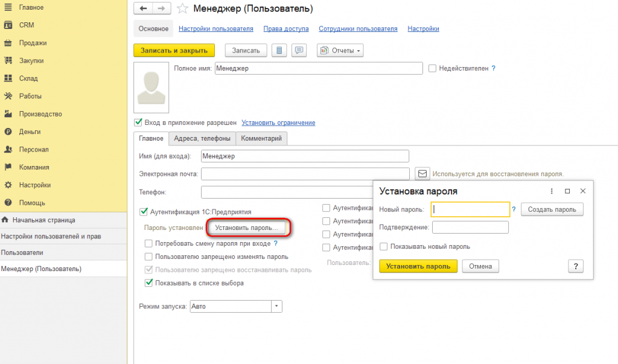Click the envelope icon beside email field
The width and height of the screenshot is (618, 364).
point(422,173)
